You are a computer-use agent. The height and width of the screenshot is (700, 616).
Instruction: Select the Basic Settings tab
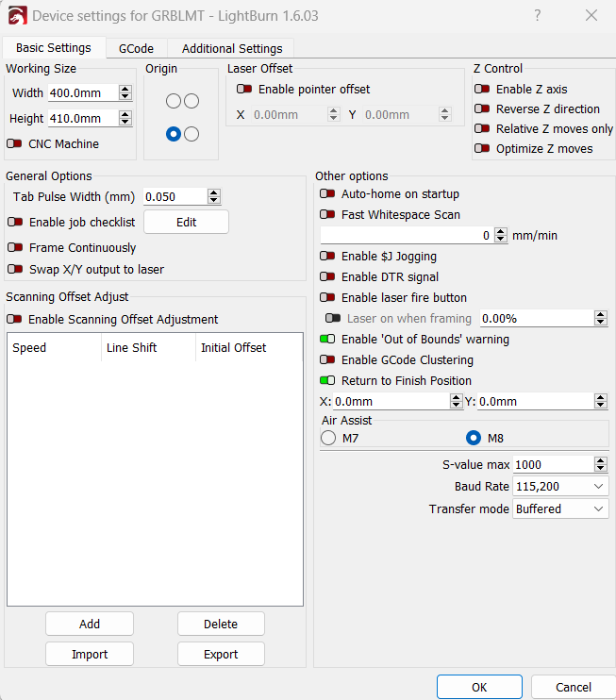[54, 47]
